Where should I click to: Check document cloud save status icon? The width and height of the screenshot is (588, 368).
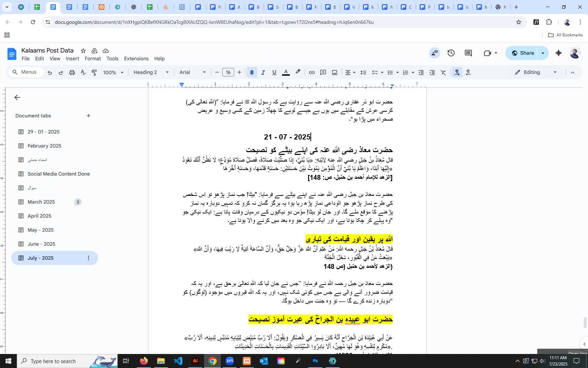(106, 51)
